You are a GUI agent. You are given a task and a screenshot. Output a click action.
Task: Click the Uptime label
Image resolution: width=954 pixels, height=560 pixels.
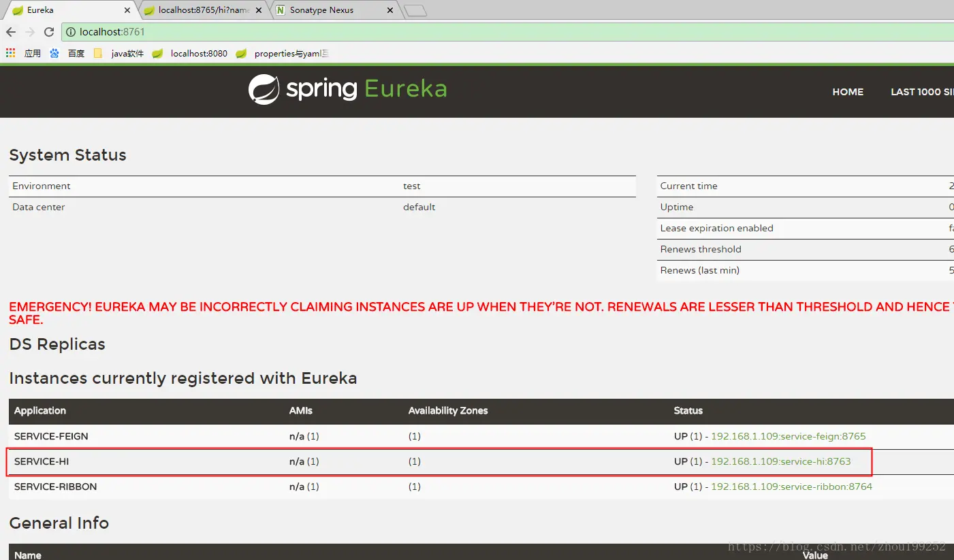677,207
